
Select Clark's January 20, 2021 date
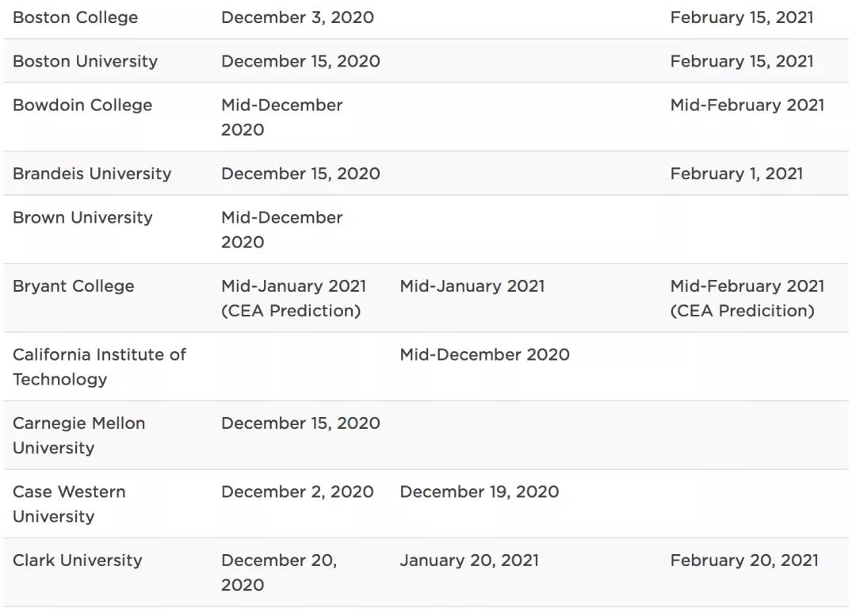click(x=469, y=560)
